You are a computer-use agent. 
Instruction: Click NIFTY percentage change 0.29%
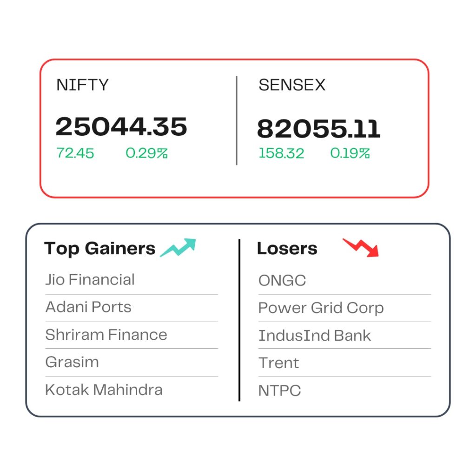coord(146,153)
